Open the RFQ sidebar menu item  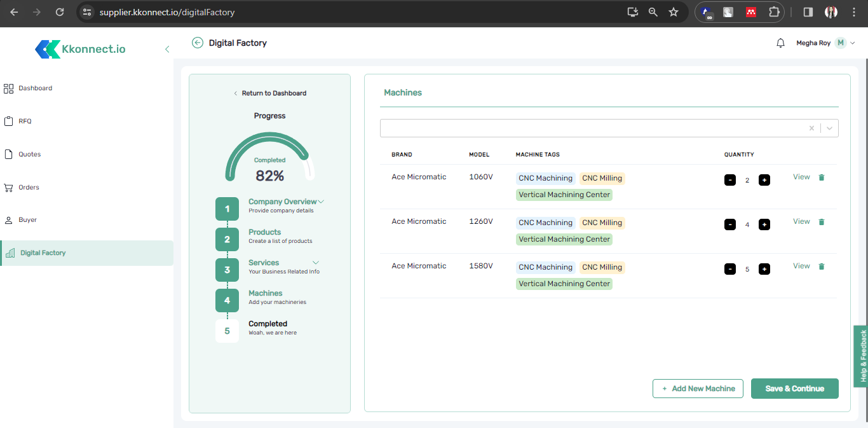(x=25, y=121)
